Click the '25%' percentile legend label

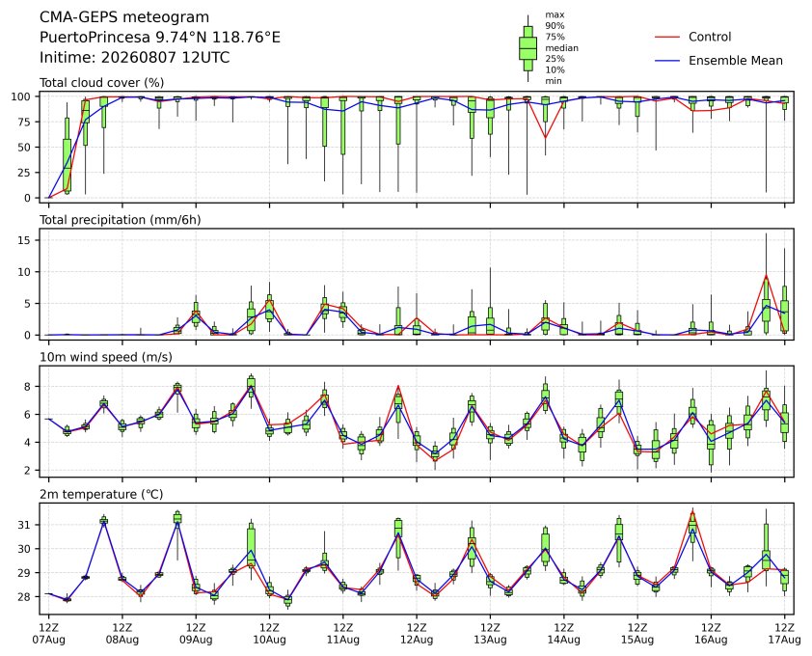coord(555,59)
